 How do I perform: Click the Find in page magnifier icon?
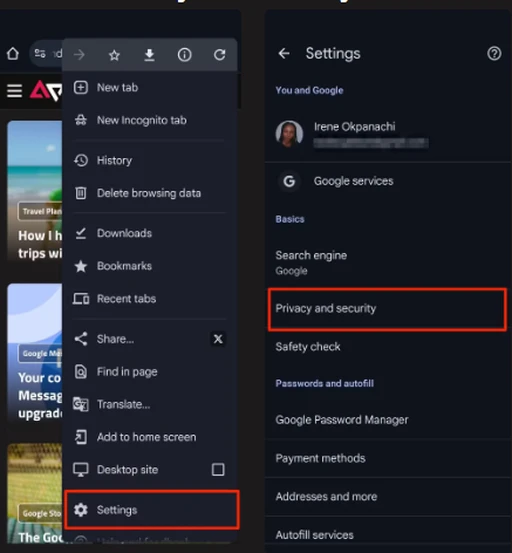(81, 372)
